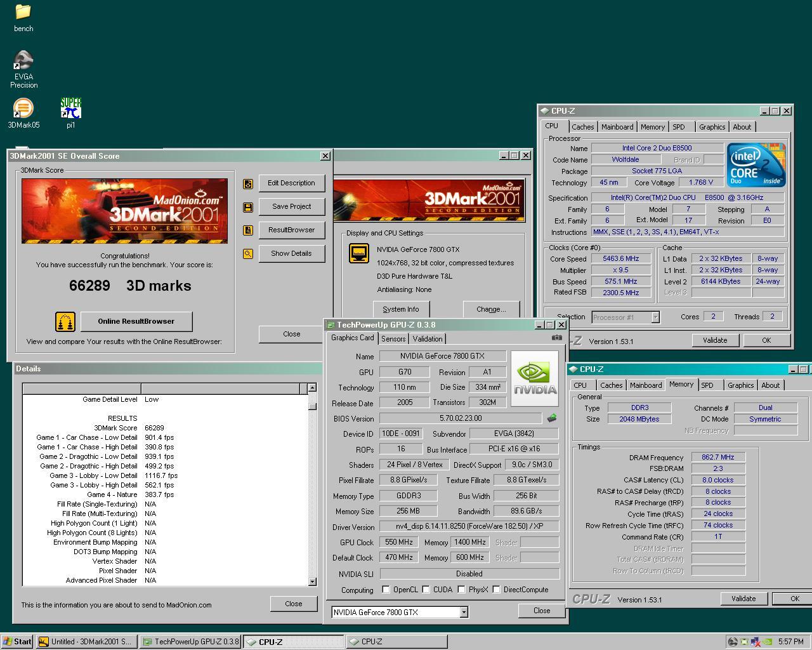Click the Driver Version field in GPU-Z
This screenshot has width=812, height=650.
click(x=469, y=527)
